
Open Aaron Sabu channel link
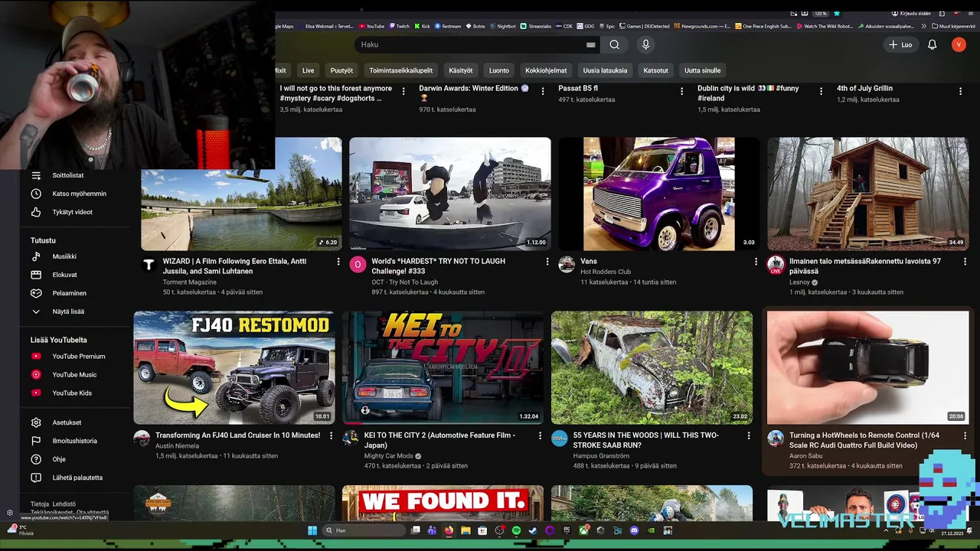pos(806,456)
